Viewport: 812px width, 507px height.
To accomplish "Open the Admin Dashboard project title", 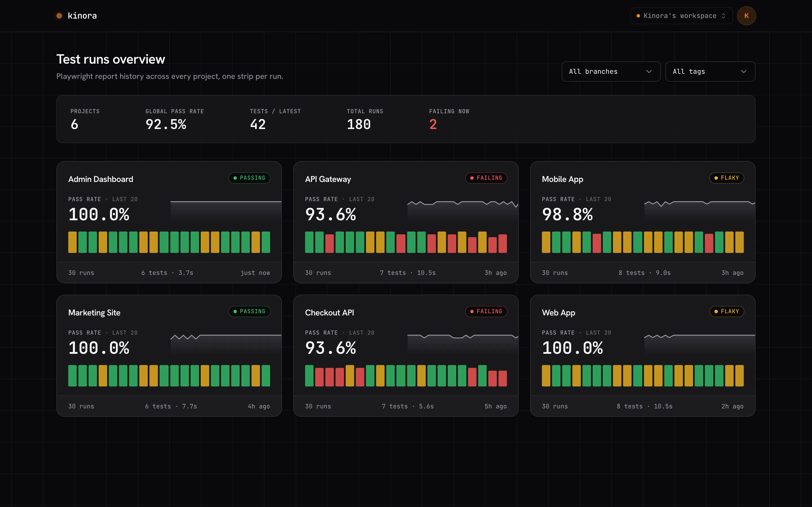I will coord(101,179).
